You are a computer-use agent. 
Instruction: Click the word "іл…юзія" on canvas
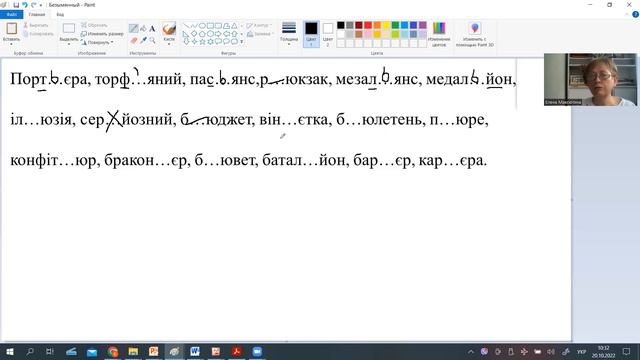click(x=40, y=120)
